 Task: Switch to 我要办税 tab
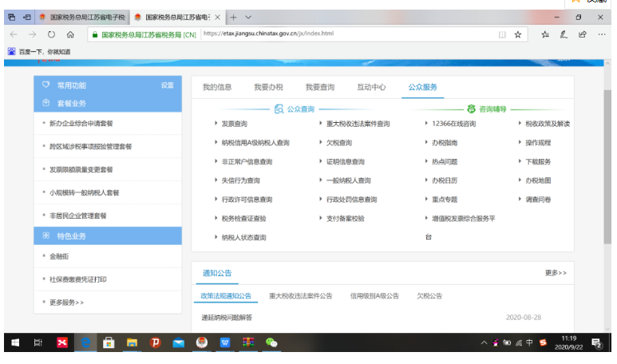(268, 87)
